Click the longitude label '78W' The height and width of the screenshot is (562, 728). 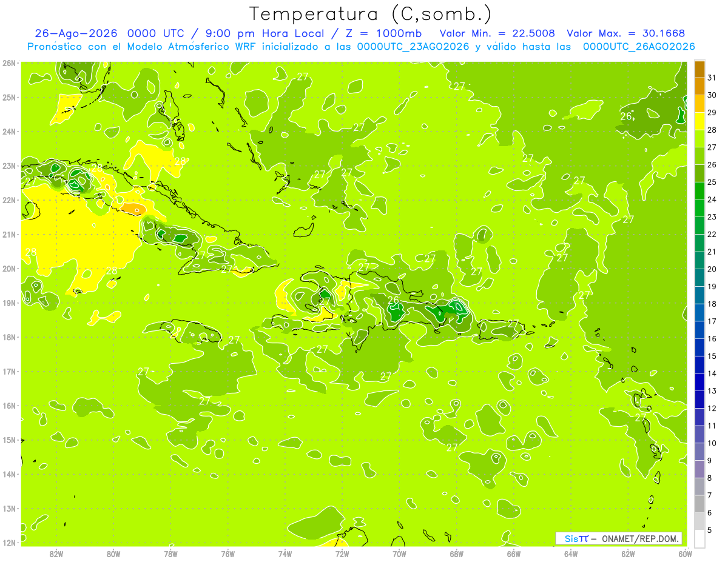pos(170,554)
